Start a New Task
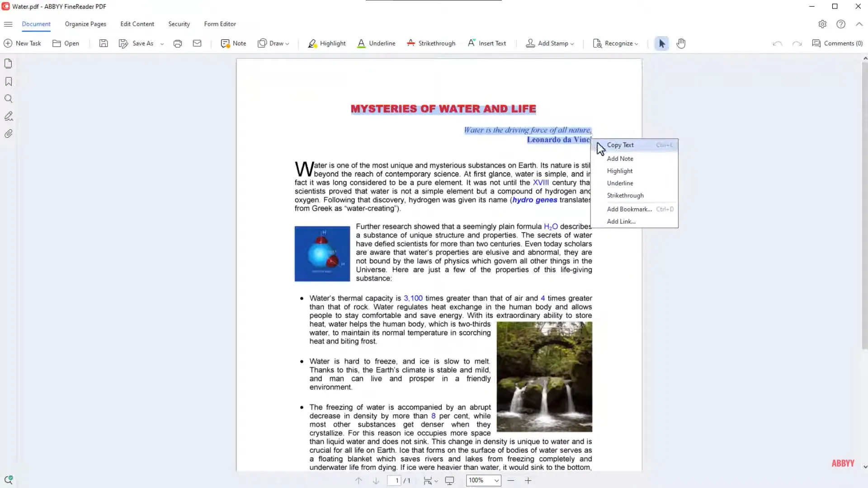This screenshot has height=488, width=868. [23, 43]
